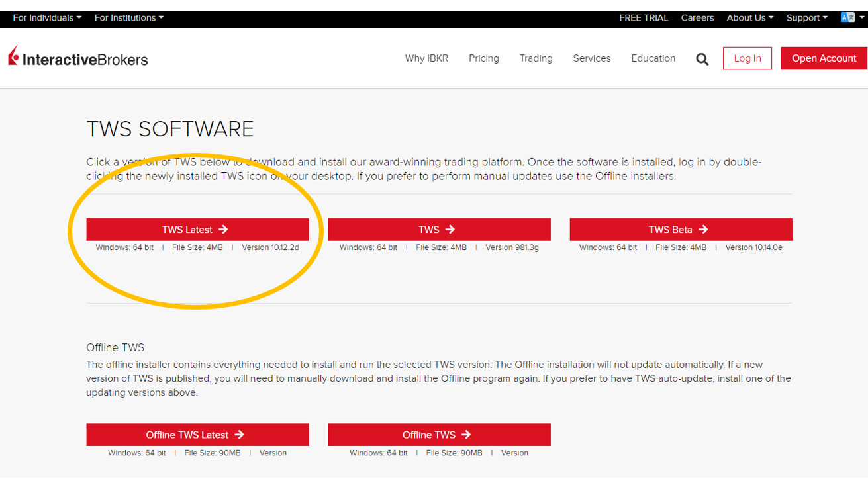Click the language translate icon

(x=847, y=18)
